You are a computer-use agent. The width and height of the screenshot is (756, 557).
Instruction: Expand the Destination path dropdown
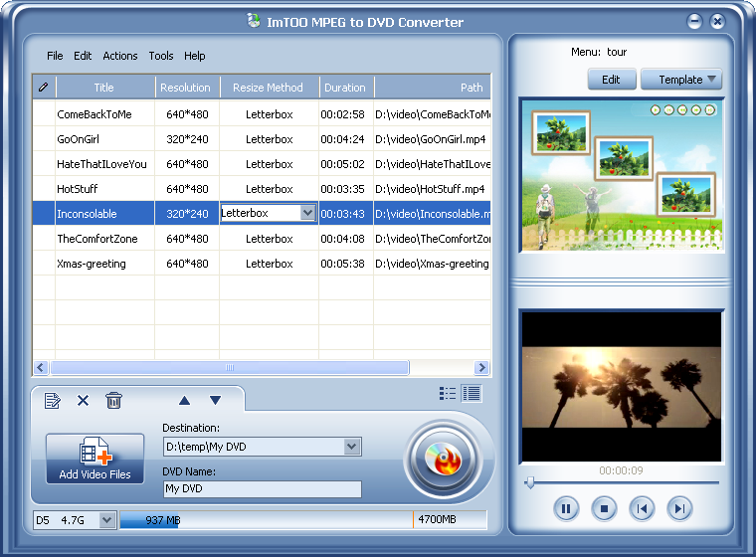(352, 447)
